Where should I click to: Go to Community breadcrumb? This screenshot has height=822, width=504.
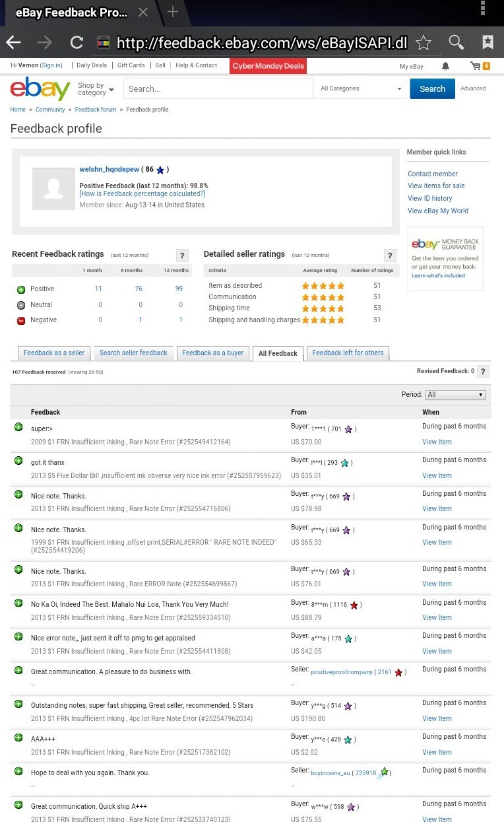(x=50, y=110)
